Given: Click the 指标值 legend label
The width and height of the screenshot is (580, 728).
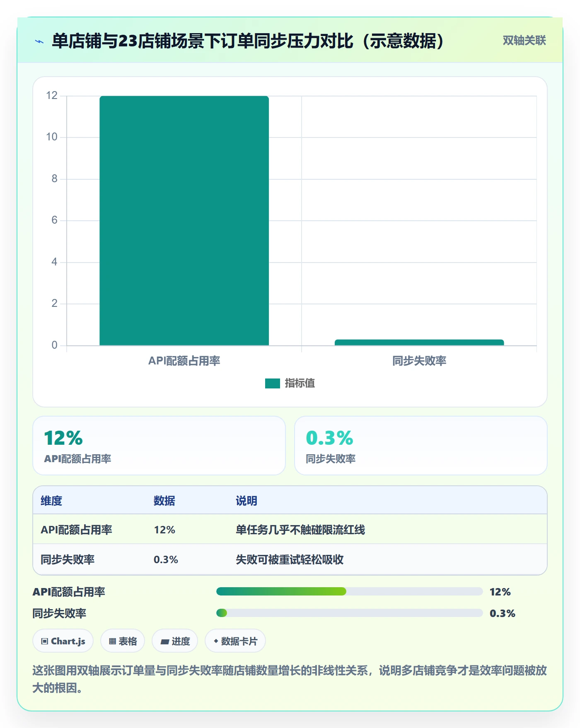Looking at the screenshot, I should [x=300, y=383].
